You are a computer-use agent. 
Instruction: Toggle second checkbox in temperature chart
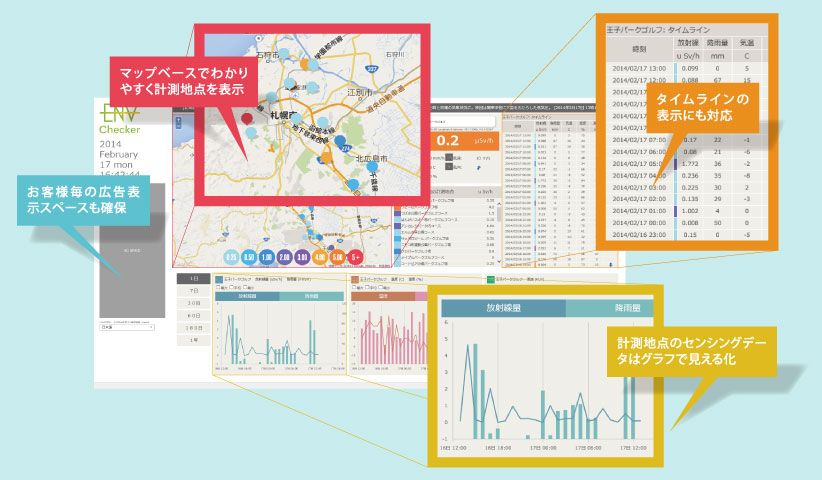(x=367, y=288)
